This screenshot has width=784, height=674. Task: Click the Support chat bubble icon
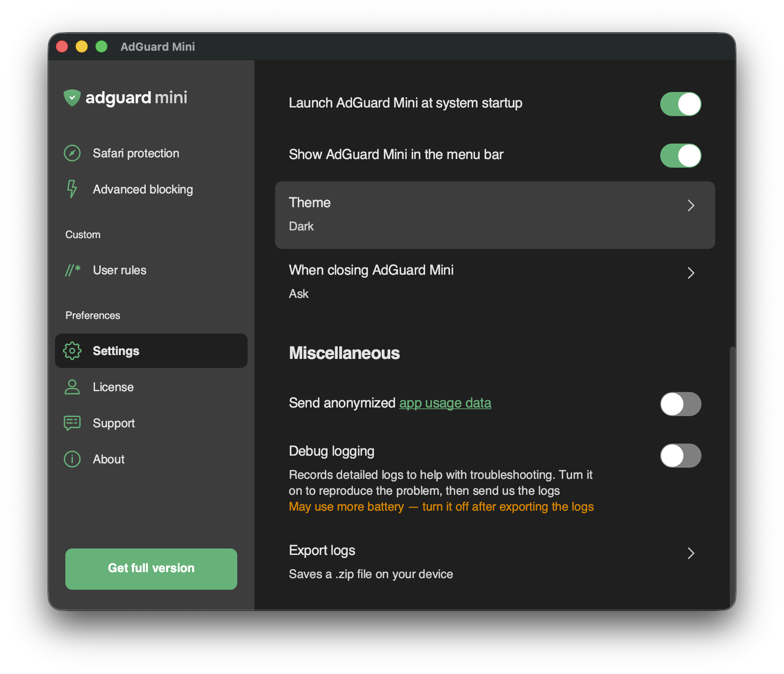[x=72, y=423]
